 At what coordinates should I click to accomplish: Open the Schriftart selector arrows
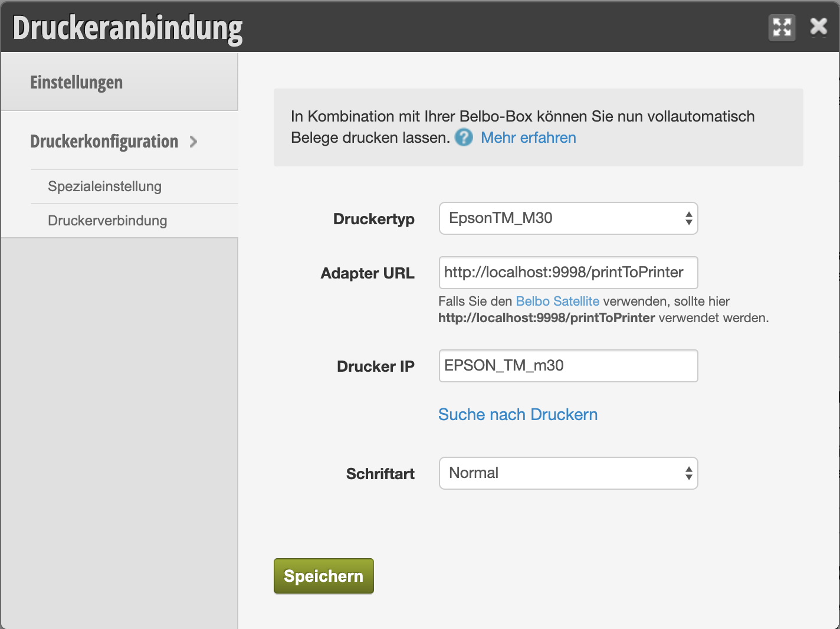[688, 473]
